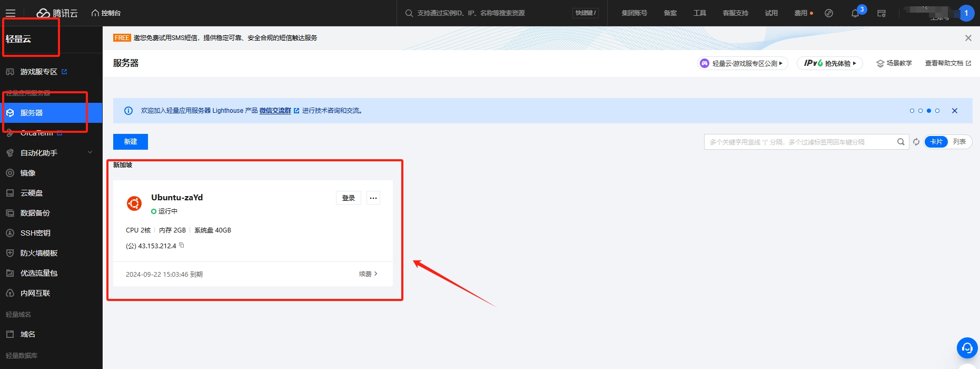Focus the keyword filter search field

point(799,142)
